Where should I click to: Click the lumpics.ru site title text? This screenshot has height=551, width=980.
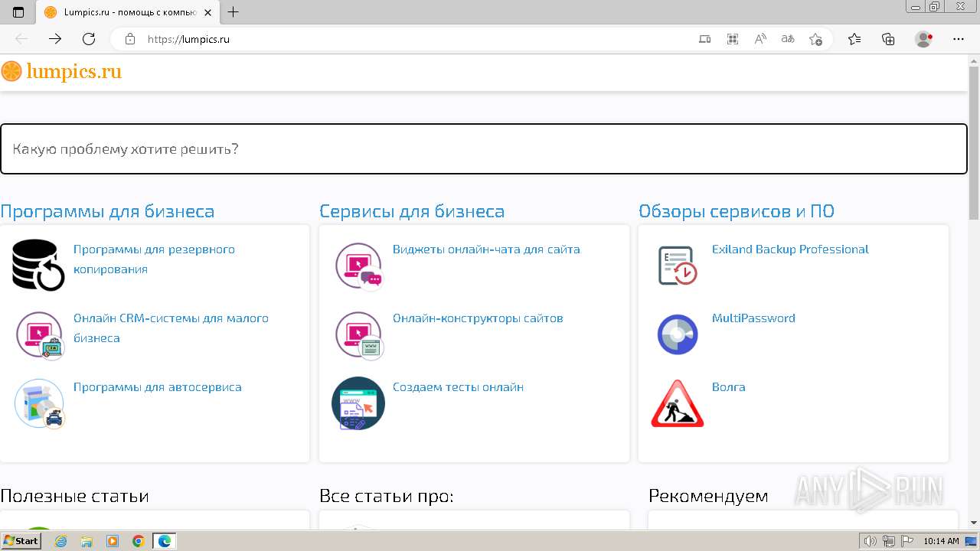coord(74,72)
